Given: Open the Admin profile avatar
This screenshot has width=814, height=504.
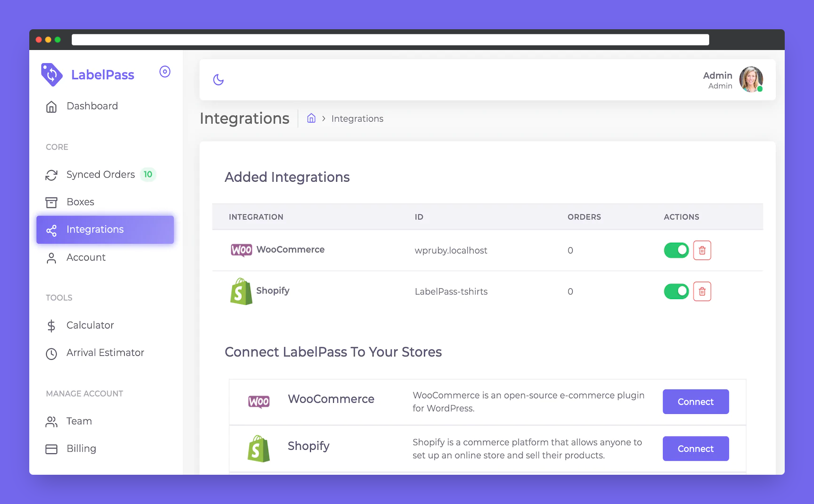Looking at the screenshot, I should pyautogui.click(x=751, y=79).
